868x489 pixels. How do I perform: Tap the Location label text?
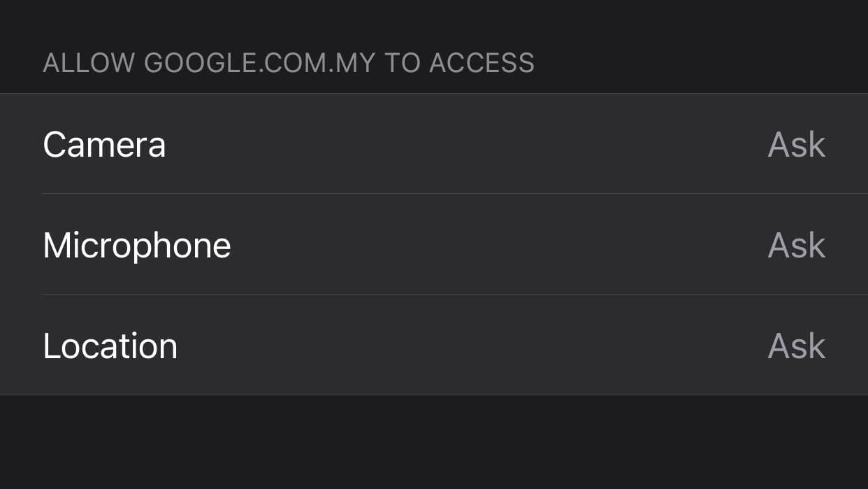[x=110, y=346]
